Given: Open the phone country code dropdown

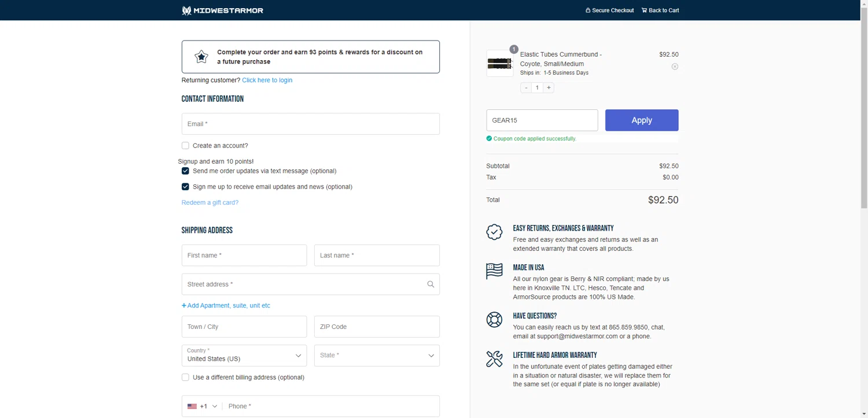Looking at the screenshot, I should coord(203,406).
